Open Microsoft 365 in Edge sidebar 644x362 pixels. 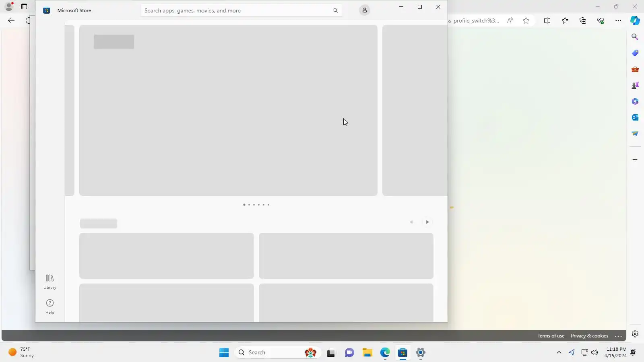[635, 101]
